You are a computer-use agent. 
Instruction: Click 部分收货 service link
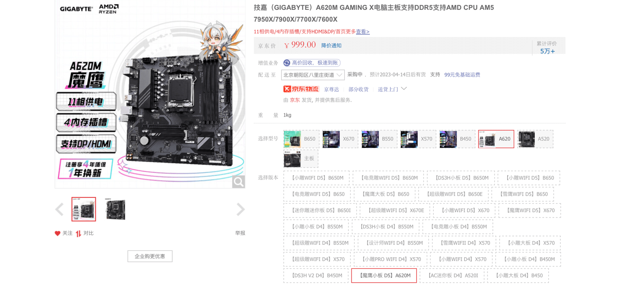(x=359, y=89)
